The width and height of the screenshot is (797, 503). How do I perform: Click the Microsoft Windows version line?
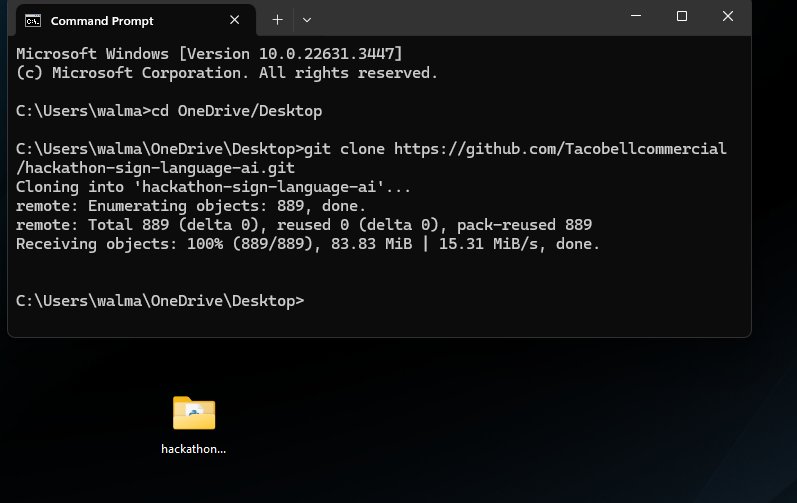[209, 54]
